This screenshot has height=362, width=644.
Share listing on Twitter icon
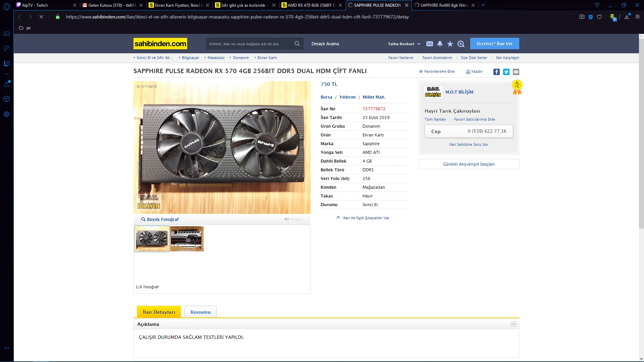(x=506, y=72)
